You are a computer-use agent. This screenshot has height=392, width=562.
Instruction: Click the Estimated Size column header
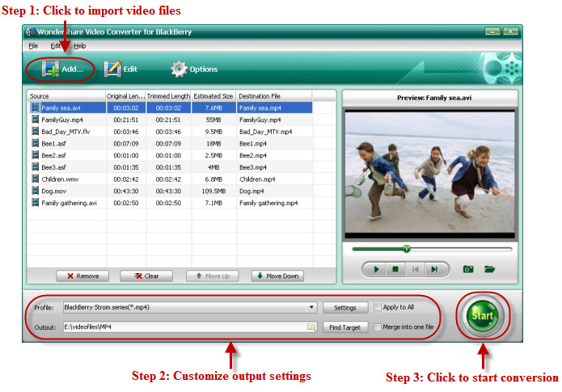click(213, 96)
